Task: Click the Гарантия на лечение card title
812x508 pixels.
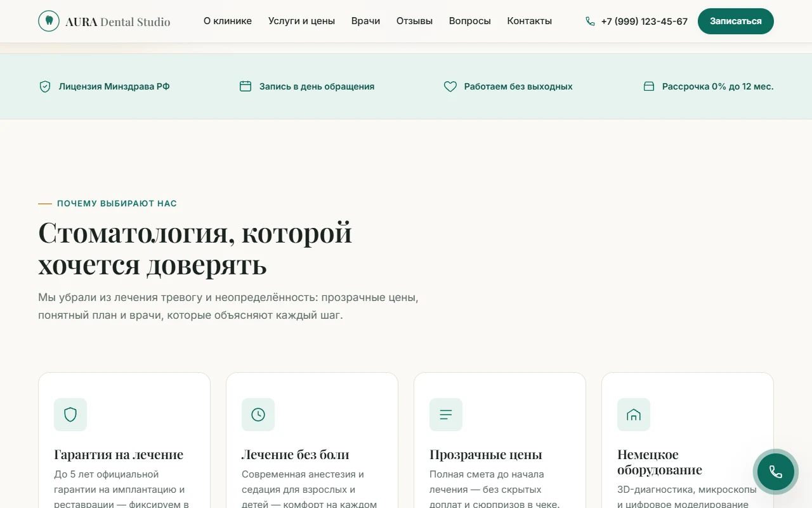Action: [119, 455]
